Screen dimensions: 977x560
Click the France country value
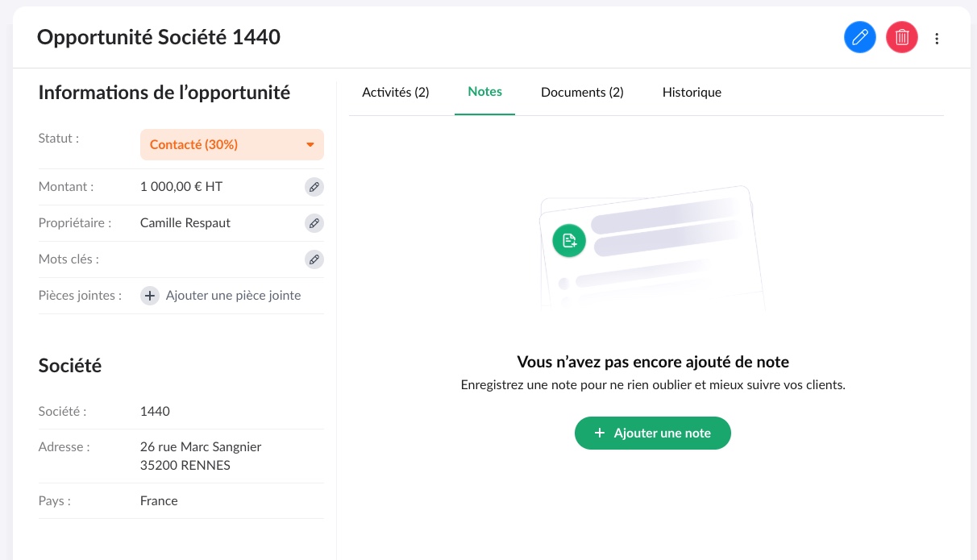pos(159,500)
